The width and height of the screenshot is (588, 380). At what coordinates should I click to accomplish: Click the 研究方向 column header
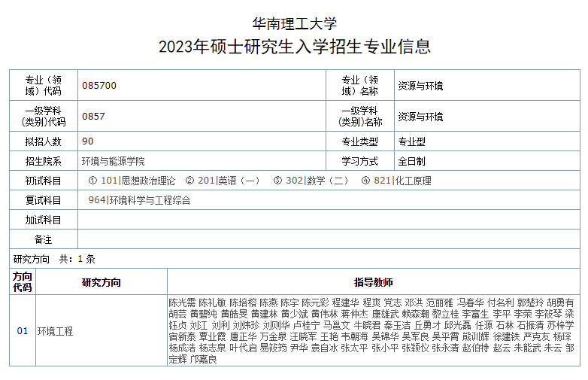[102, 282]
